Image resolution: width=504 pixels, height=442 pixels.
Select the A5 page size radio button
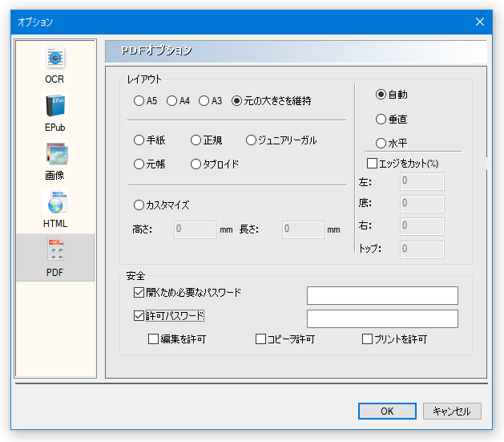tap(139, 101)
